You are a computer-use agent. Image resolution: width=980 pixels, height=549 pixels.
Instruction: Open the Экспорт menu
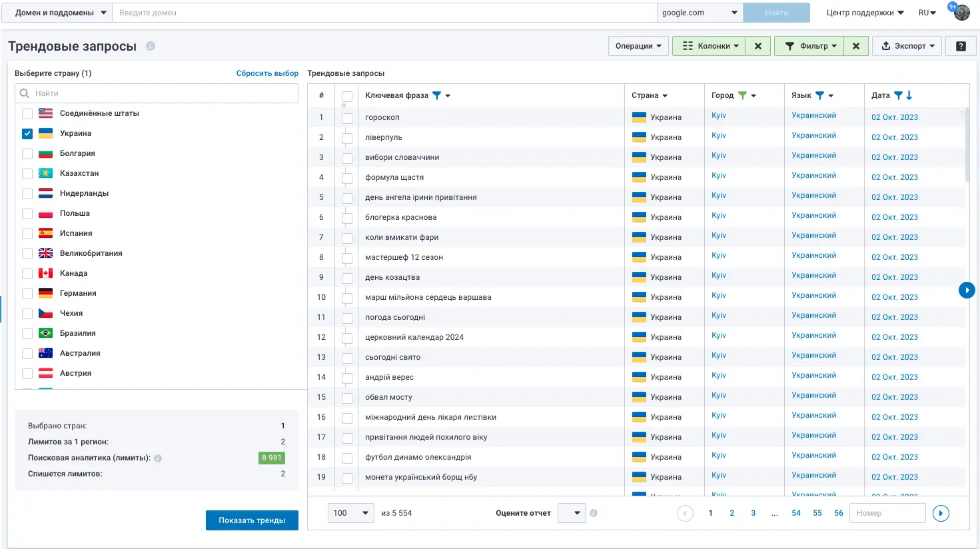pyautogui.click(x=907, y=46)
